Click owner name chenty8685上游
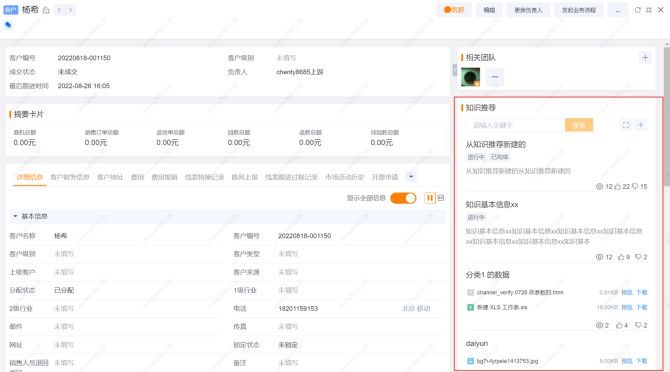Viewport: 670px width, 372px height. click(300, 72)
